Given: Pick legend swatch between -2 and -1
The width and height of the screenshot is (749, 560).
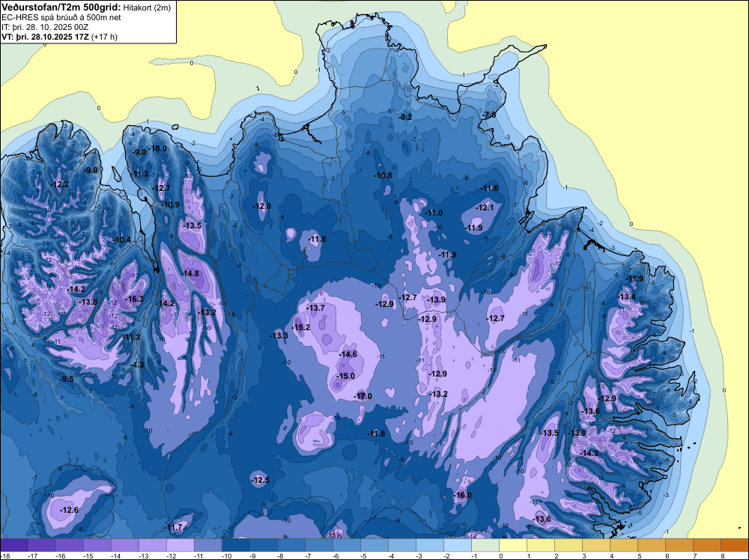Looking at the screenshot, I should click(458, 545).
